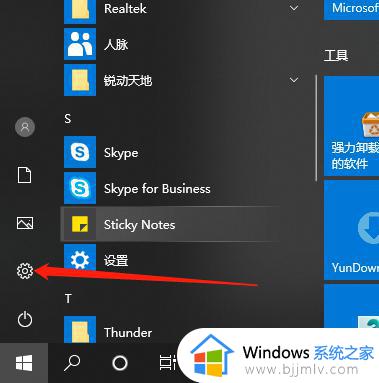Open the Pictures icon in Start sidebar

(25, 223)
